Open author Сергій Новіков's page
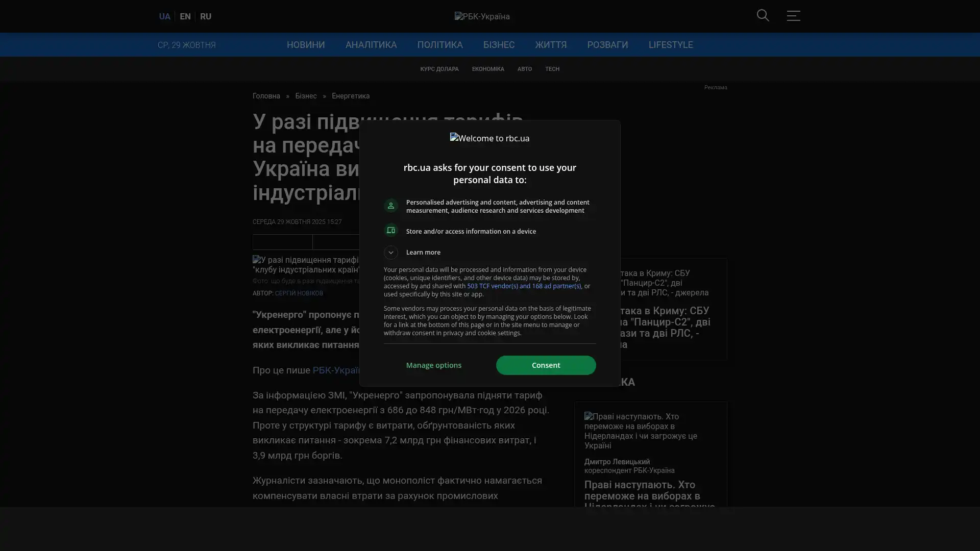The image size is (980, 551). [x=299, y=293]
